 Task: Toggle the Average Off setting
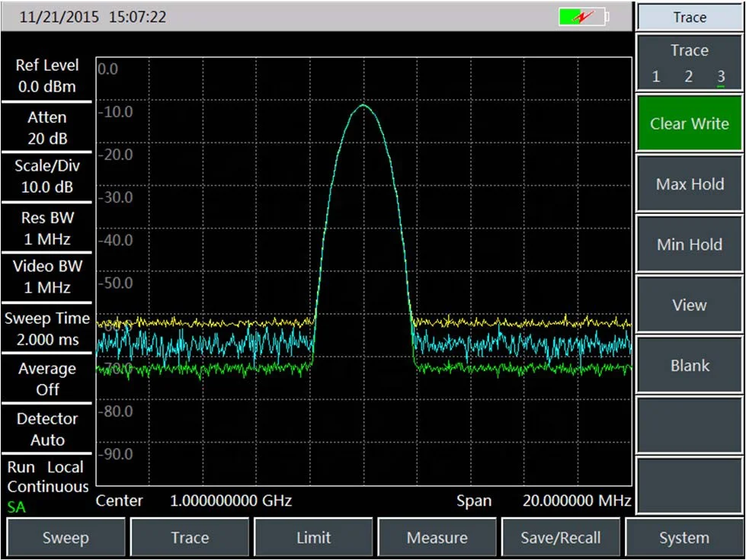pos(47,379)
